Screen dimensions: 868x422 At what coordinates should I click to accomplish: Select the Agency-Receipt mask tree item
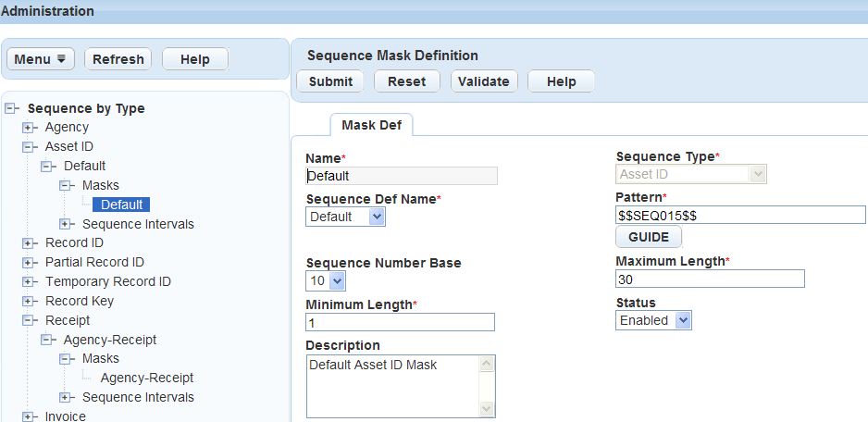point(146,378)
